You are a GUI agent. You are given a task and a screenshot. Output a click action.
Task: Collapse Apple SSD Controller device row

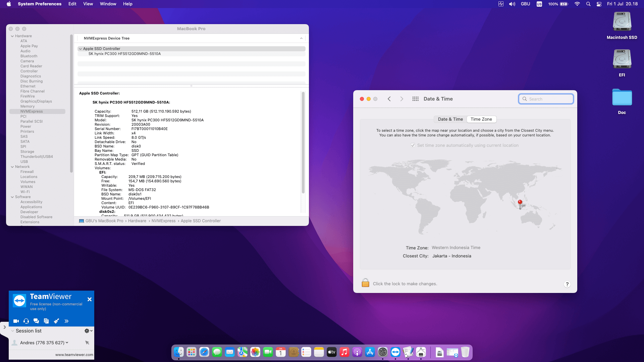tap(80, 49)
